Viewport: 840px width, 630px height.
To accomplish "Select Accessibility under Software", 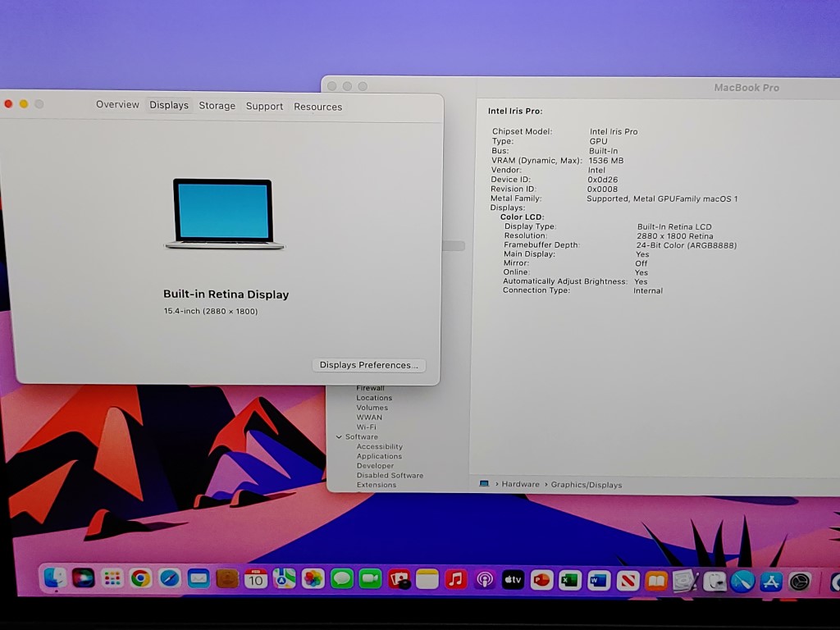I will (379, 447).
